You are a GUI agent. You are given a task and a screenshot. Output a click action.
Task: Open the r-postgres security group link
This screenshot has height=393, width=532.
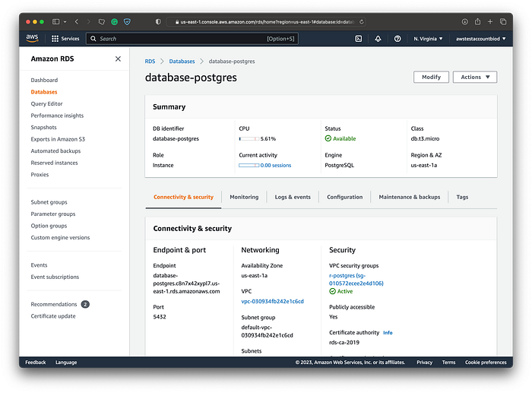coord(356,279)
